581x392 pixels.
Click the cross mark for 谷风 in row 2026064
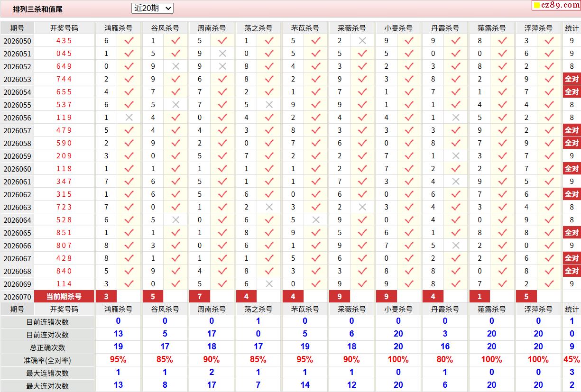pos(176,220)
